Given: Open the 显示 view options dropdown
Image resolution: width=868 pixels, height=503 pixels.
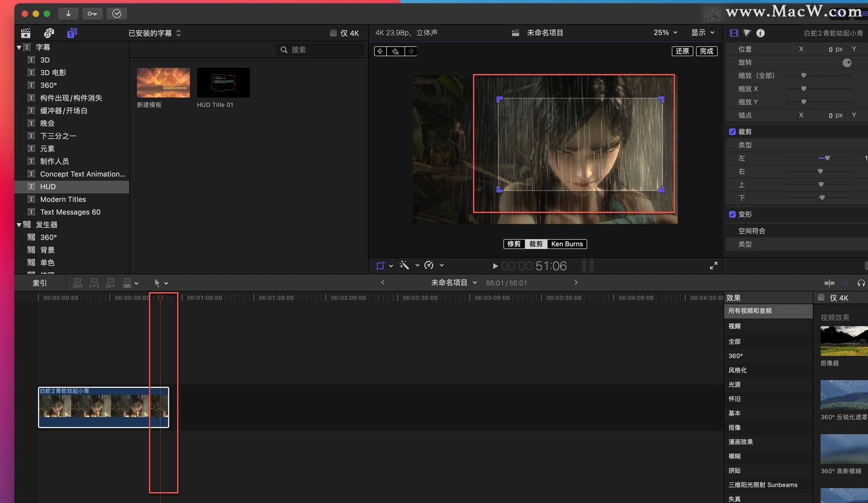Looking at the screenshot, I should point(703,33).
